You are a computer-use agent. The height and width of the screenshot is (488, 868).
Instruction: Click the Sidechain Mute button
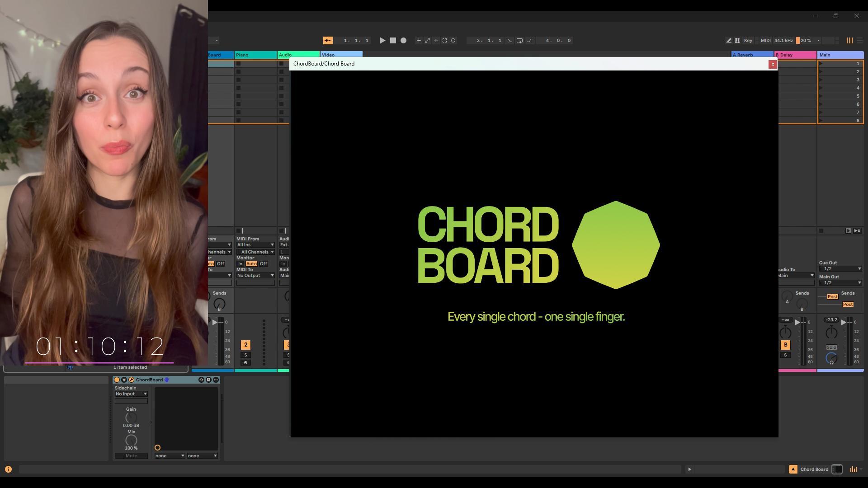pyautogui.click(x=131, y=456)
